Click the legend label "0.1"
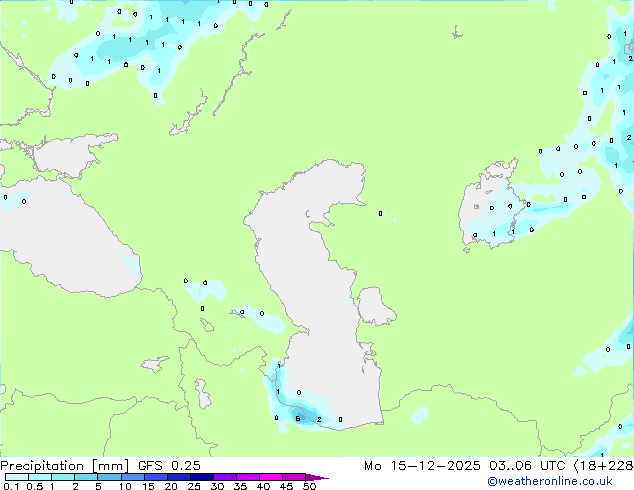The width and height of the screenshot is (634, 490). click(x=11, y=486)
